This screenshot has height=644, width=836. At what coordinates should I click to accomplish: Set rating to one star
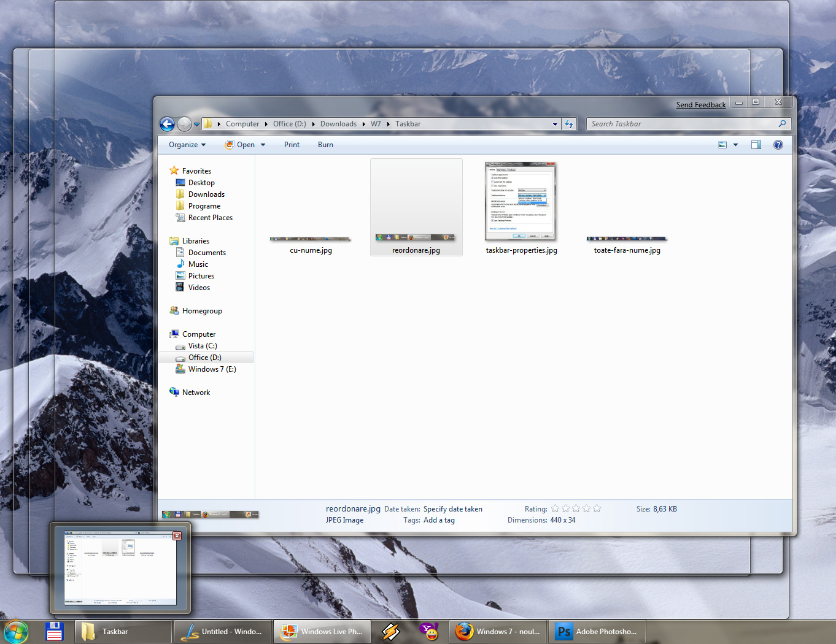click(x=555, y=509)
